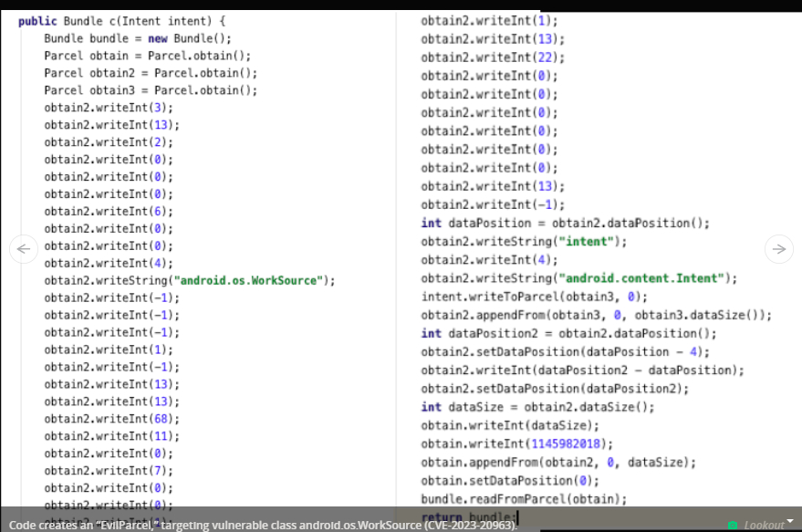Click the writeString("intent") line
This screenshot has width=802, height=532.
(524, 242)
